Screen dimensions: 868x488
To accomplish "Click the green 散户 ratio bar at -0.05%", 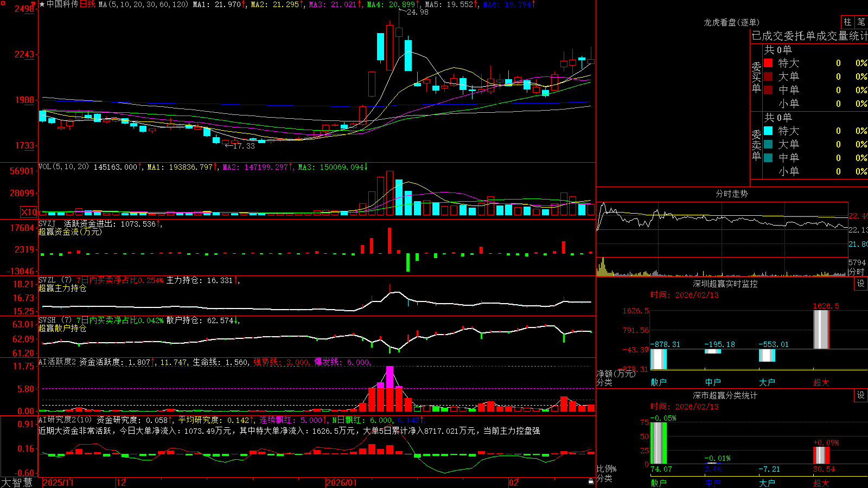I will tap(659, 443).
